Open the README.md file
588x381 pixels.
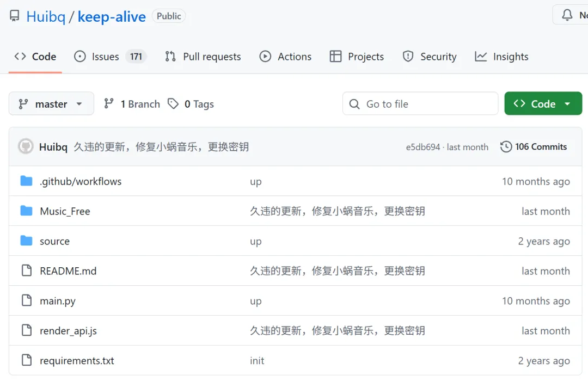click(68, 271)
